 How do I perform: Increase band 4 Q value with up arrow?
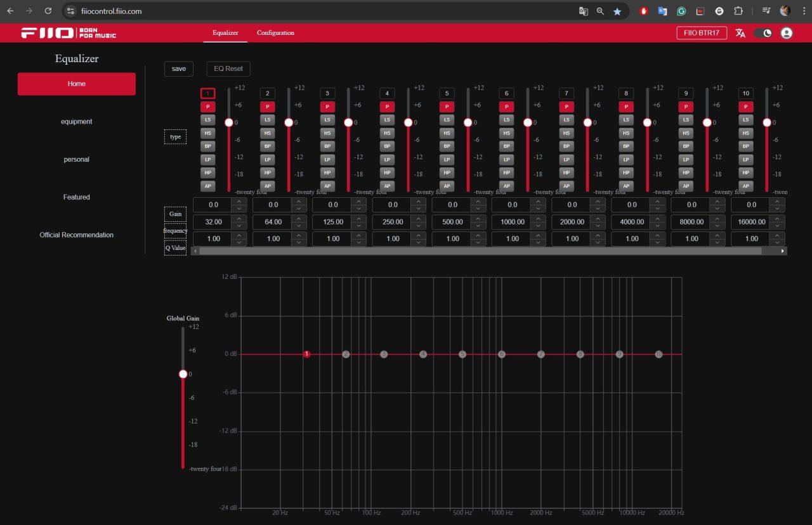coord(417,236)
